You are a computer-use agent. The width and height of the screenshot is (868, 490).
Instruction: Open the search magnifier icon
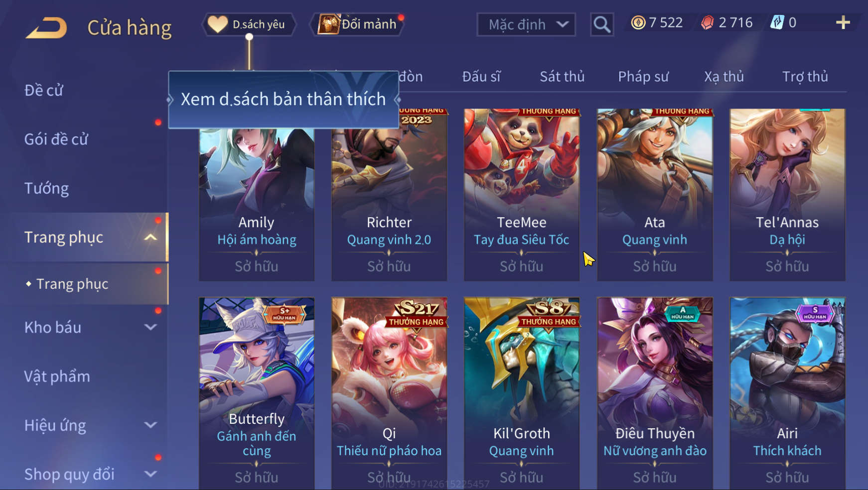point(601,24)
